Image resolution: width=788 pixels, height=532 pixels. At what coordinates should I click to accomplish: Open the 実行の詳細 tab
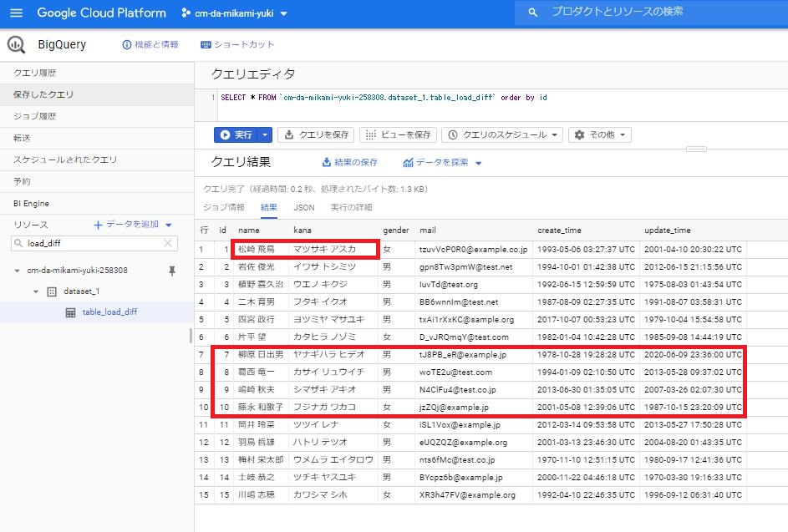coord(352,207)
